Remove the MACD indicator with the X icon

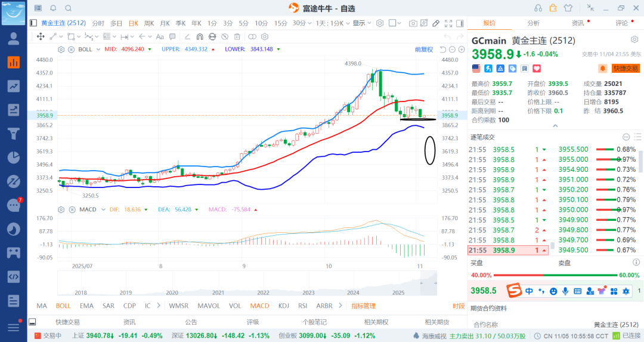coord(72,209)
